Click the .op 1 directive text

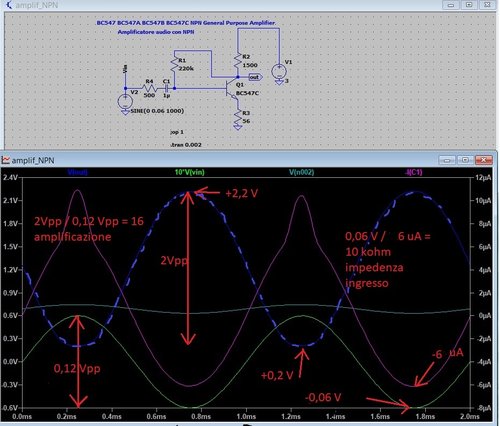(177, 132)
